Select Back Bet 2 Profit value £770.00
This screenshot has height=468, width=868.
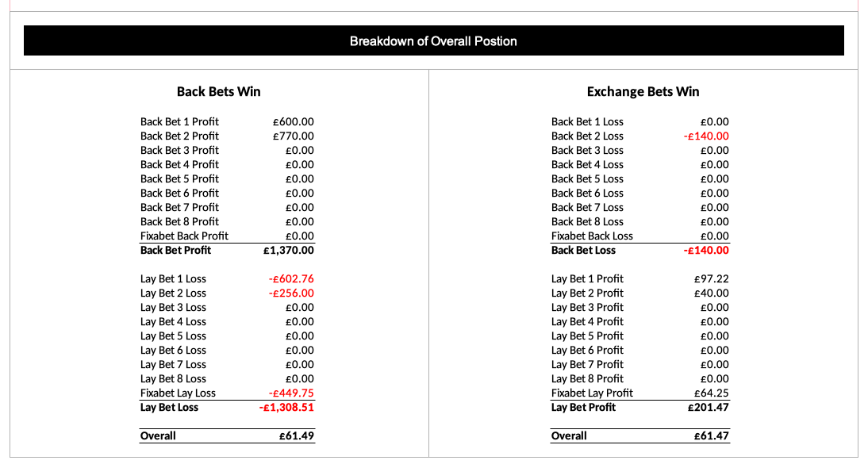pos(294,136)
